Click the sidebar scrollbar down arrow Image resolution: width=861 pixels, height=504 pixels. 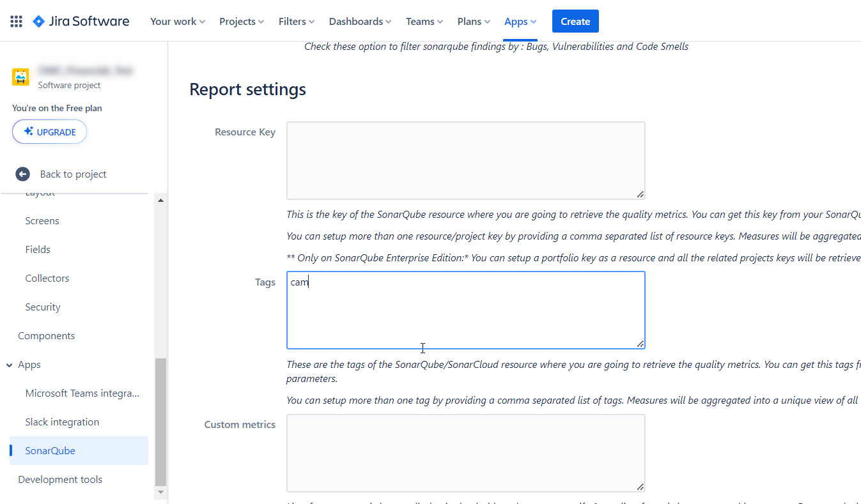coord(160,493)
